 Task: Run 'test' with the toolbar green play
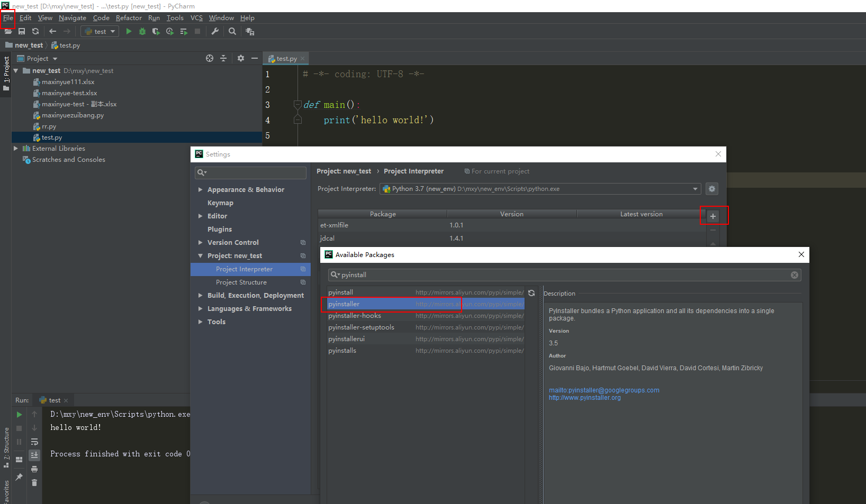129,32
